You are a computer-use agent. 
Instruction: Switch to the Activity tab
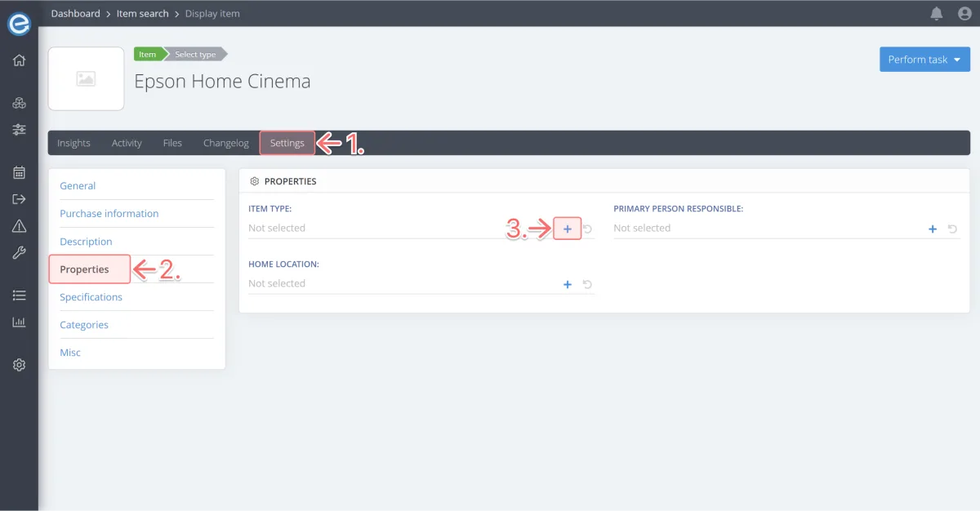click(127, 143)
